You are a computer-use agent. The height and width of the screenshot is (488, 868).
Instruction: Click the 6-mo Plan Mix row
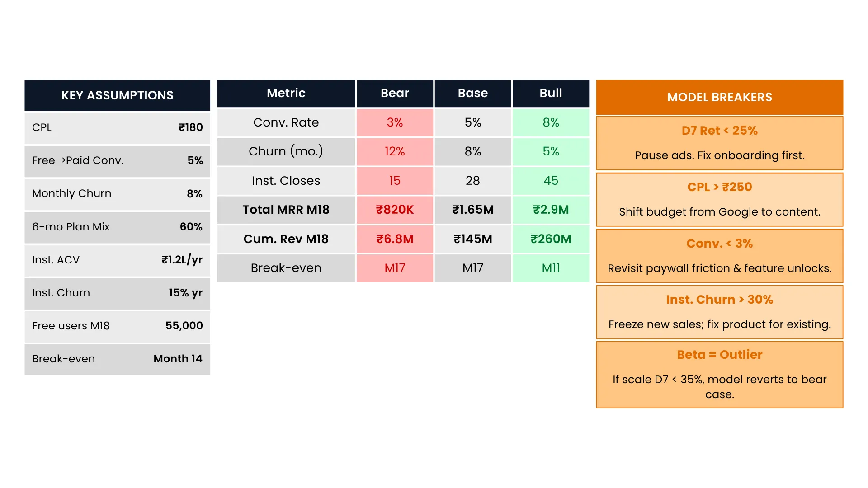pos(117,227)
